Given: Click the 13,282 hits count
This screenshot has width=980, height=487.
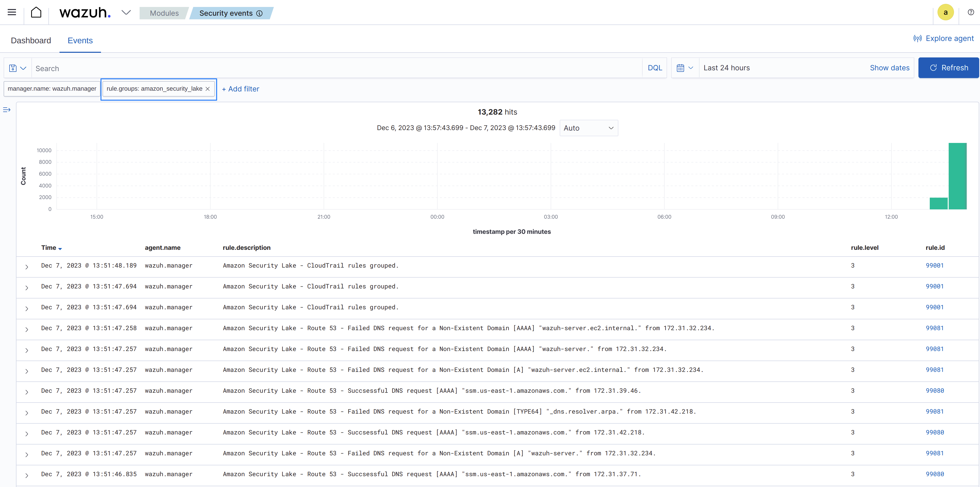Looking at the screenshot, I should [497, 112].
